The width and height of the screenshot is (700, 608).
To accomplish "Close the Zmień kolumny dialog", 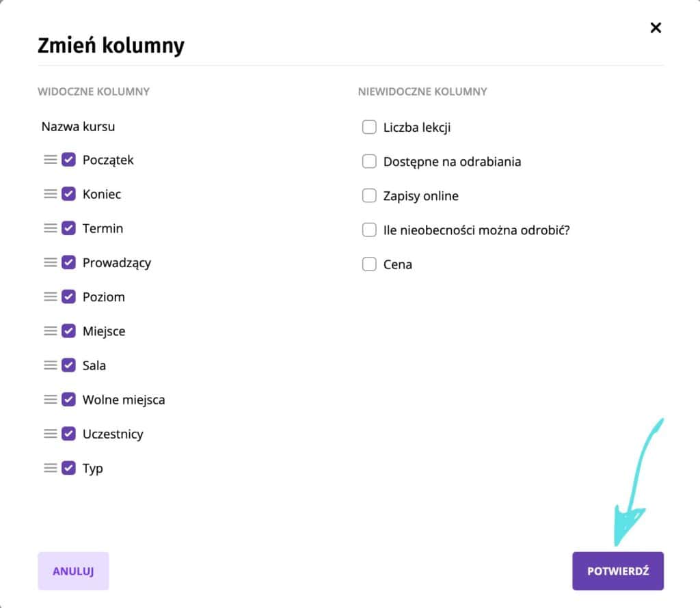I will 656,27.
